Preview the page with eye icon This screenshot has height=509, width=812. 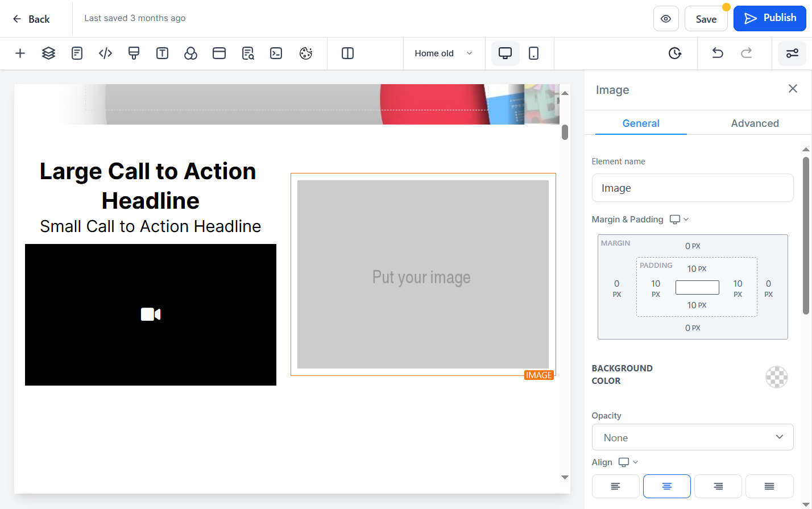point(666,19)
